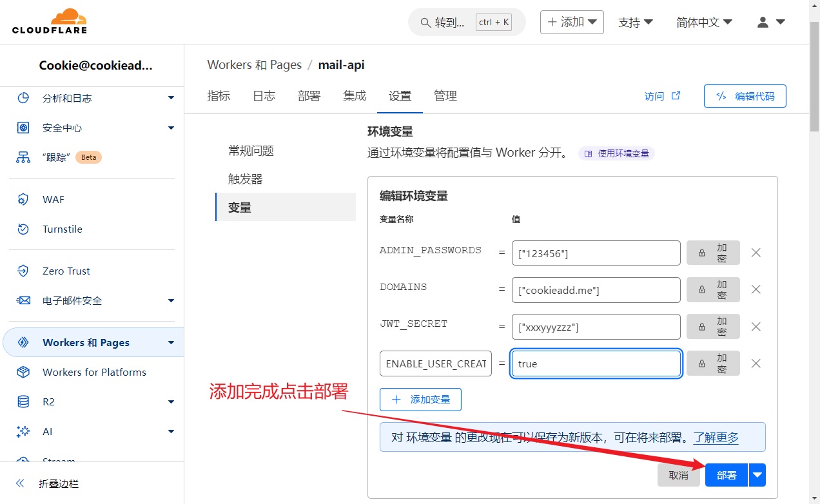This screenshot has width=820, height=504.
Task: Click the collapse sidebar double-arrow icon
Action: 20,483
